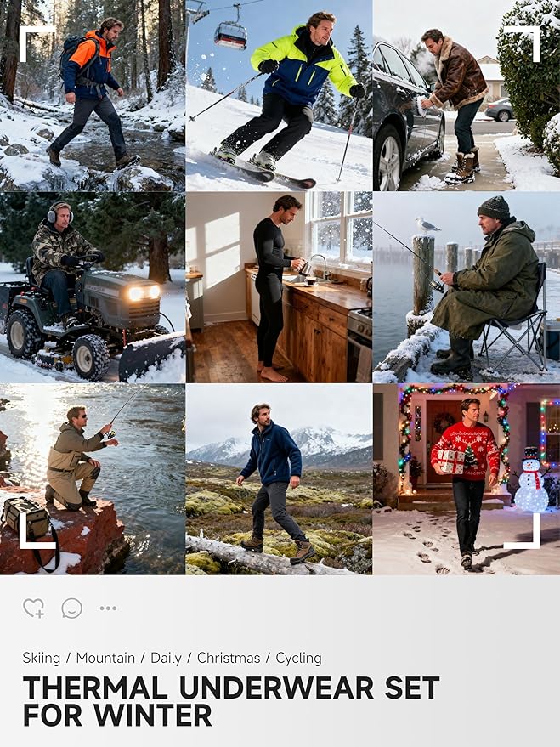Image resolution: width=560 pixels, height=747 pixels.
Task: Click the heart plus like icon
Action: click(x=34, y=608)
